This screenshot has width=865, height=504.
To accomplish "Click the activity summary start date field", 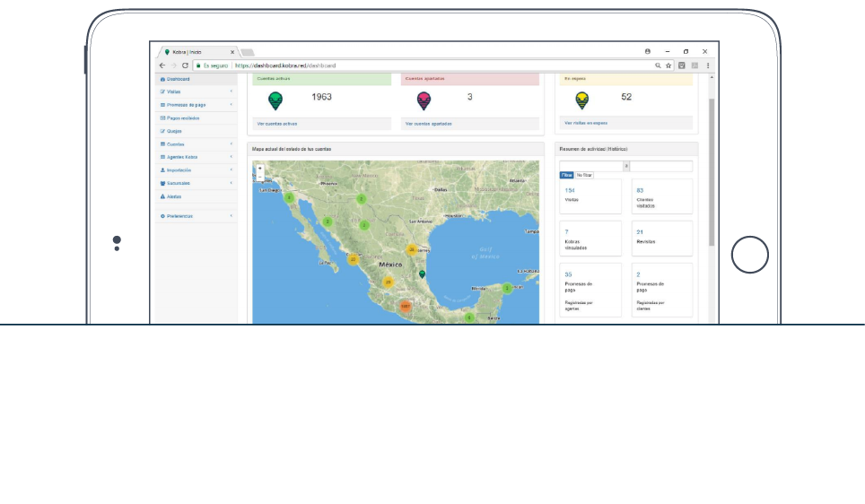I will 590,166.
